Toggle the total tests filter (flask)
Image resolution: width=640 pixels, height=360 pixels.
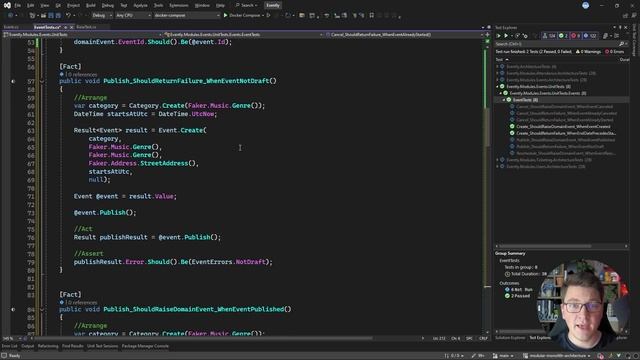click(549, 36)
